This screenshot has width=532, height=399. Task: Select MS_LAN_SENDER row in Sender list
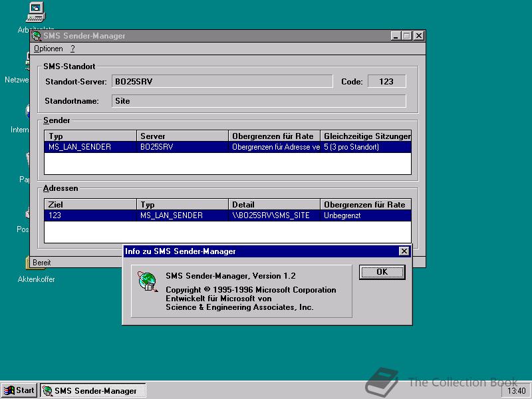(x=227, y=147)
